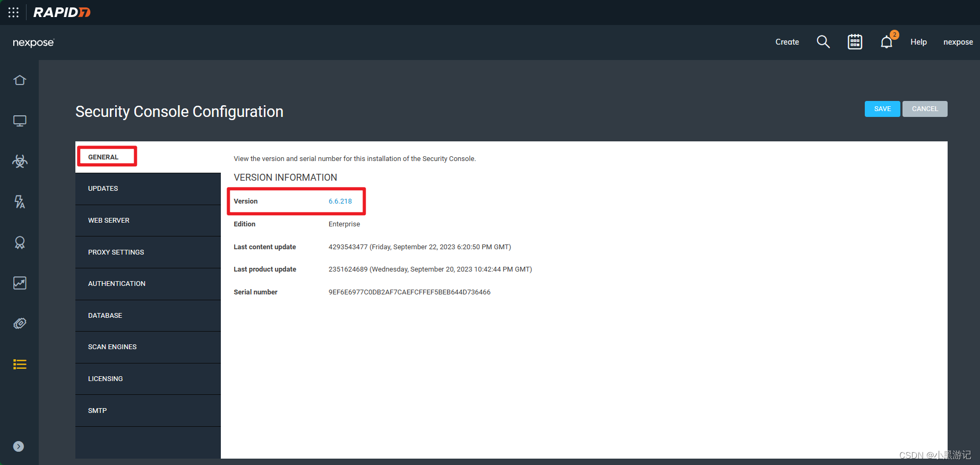Image resolution: width=980 pixels, height=465 pixels.
Task: Open the Create menu
Action: tap(787, 42)
